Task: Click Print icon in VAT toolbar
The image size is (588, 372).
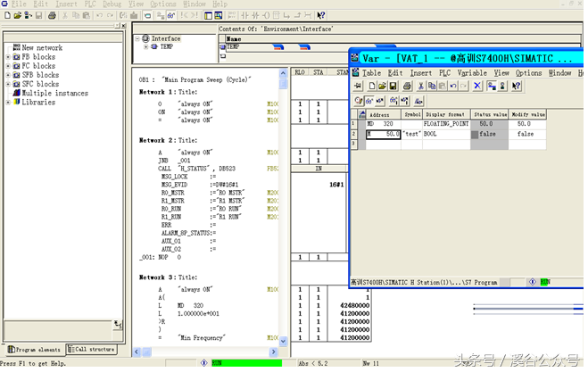Action: (408, 86)
